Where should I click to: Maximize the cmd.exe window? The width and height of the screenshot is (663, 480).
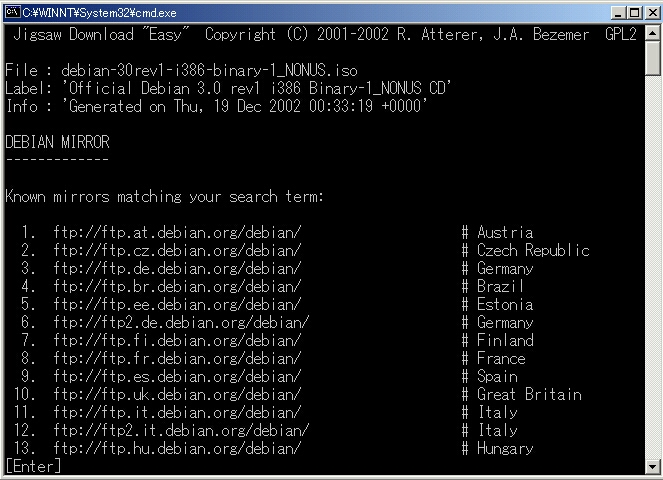pyautogui.click(x=634, y=13)
